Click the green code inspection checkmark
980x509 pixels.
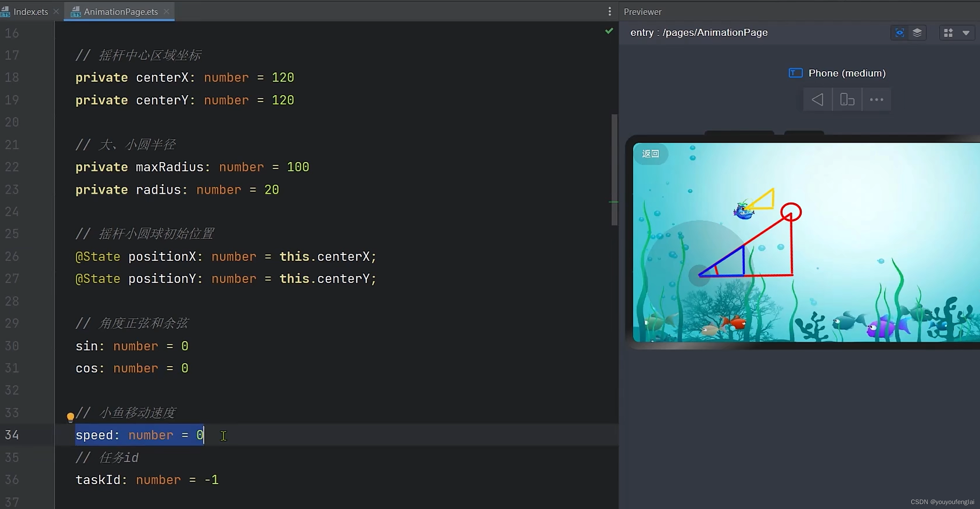[x=609, y=31]
